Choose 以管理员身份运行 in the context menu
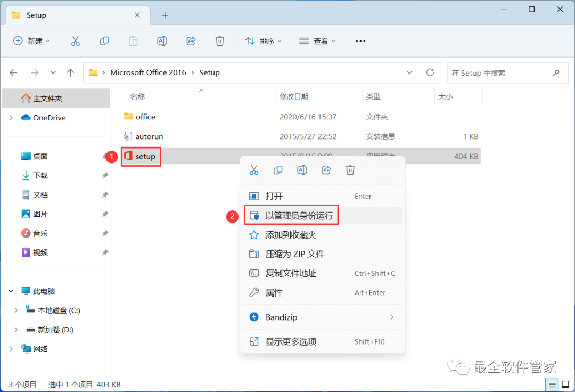 (x=323, y=216)
